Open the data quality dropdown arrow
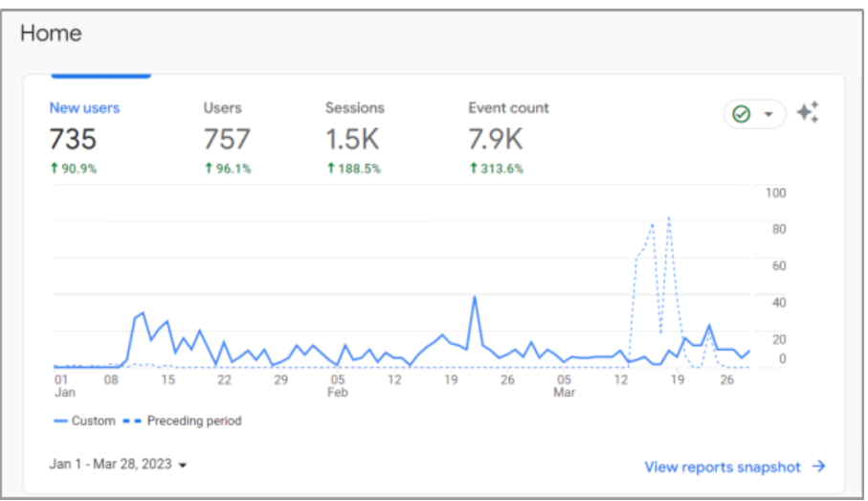This screenshot has width=868, height=501. click(x=768, y=114)
